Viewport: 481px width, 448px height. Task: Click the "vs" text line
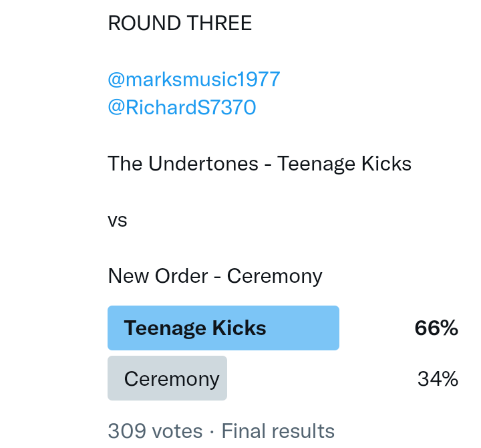coord(118,220)
